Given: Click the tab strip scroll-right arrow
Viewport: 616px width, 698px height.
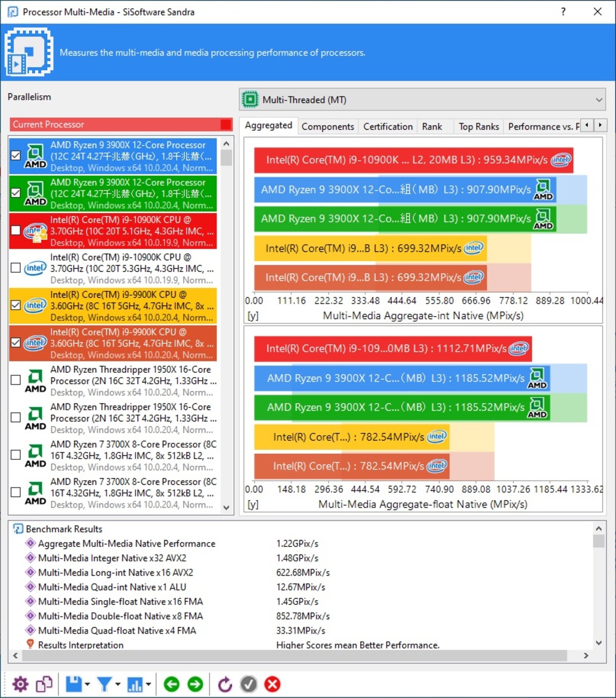Looking at the screenshot, I should pyautogui.click(x=600, y=125).
